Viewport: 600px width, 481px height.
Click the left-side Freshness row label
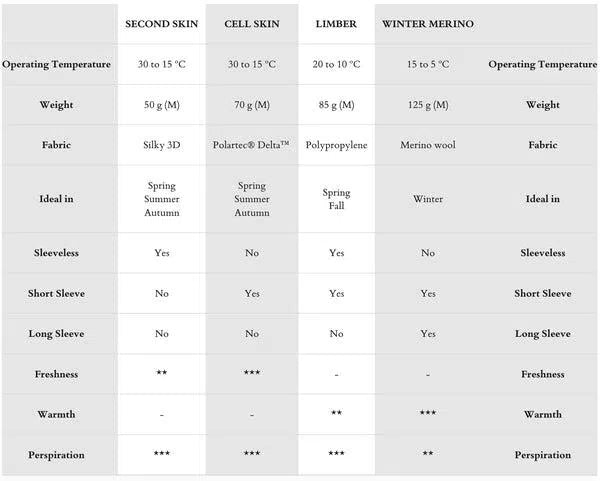57,374
